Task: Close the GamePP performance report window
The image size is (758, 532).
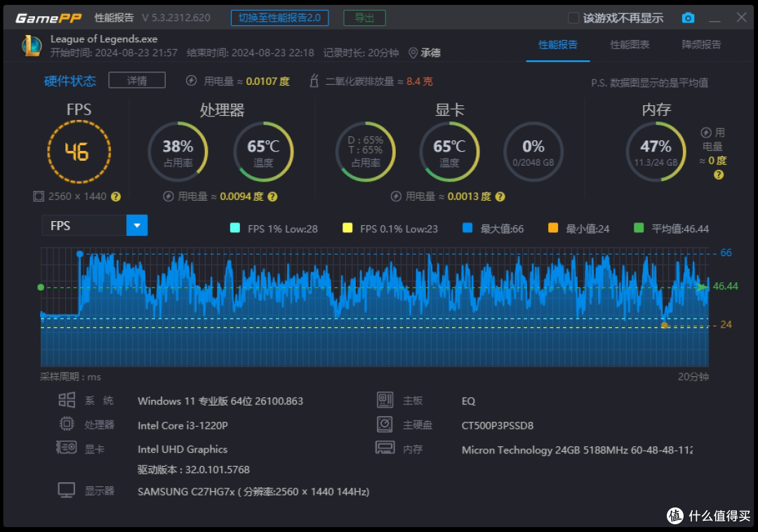Action: 742,18
